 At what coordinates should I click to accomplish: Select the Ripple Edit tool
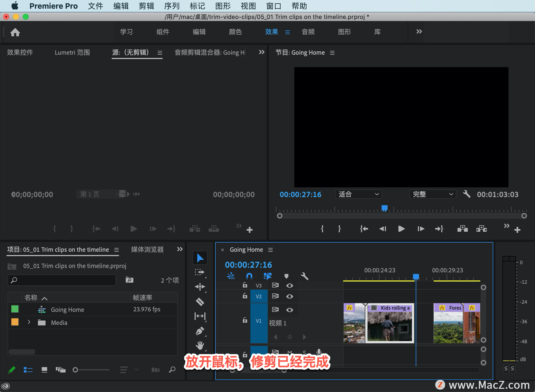point(200,287)
